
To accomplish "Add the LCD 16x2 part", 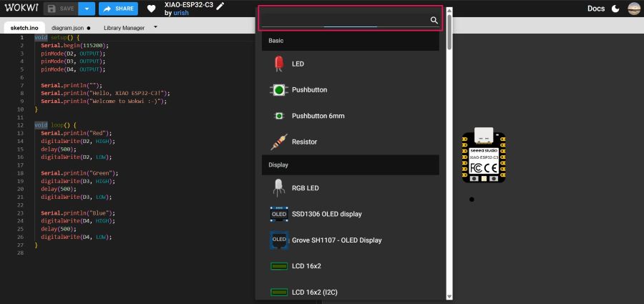I will (351, 266).
